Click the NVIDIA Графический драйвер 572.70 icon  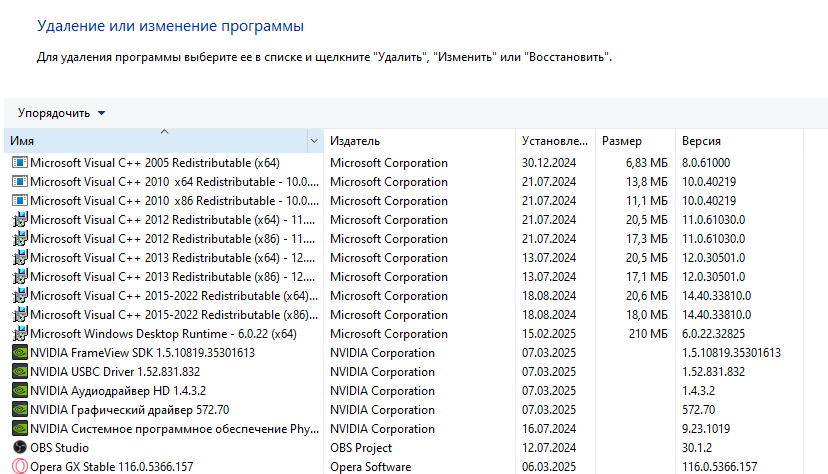[20, 410]
